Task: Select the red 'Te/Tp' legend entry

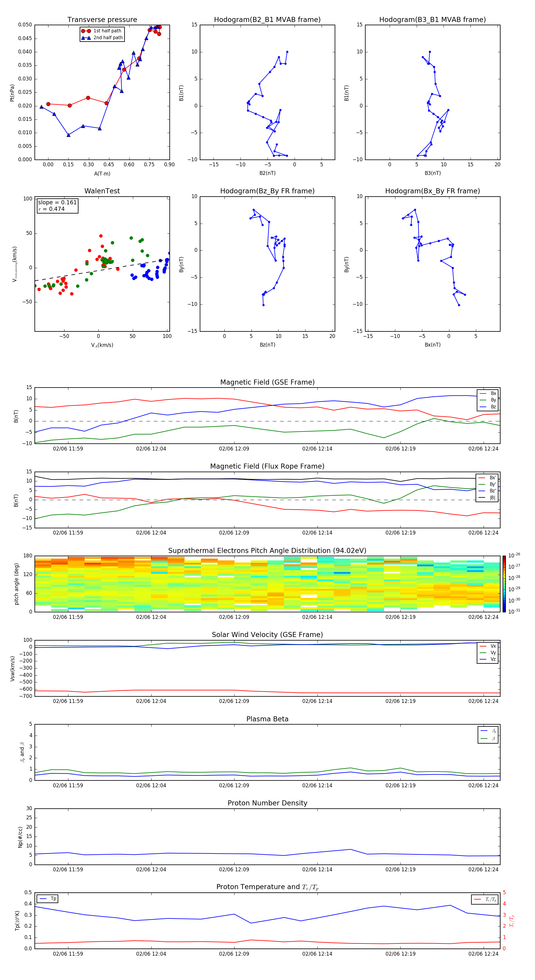Action: (485, 899)
